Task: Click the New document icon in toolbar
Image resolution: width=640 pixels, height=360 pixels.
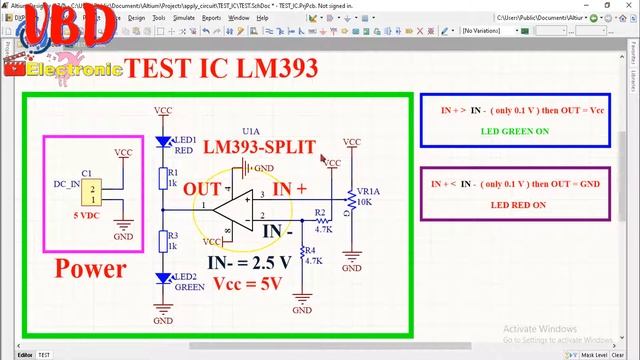Action: pos(8,31)
